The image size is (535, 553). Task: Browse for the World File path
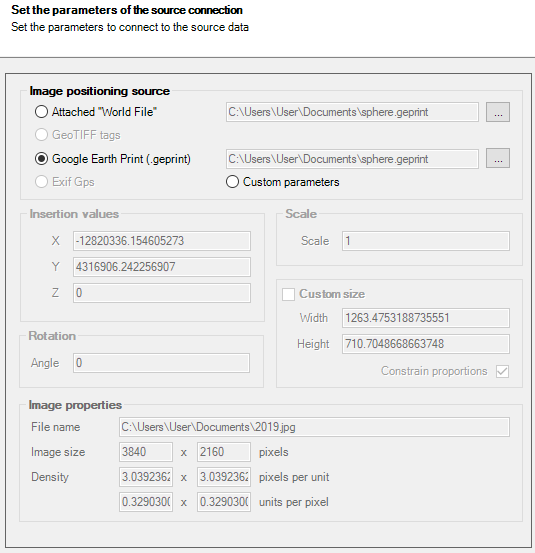(x=498, y=112)
